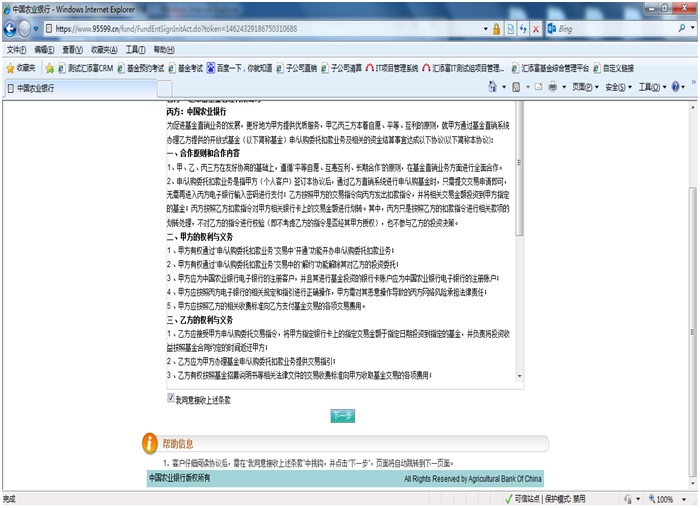This screenshot has width=700, height=508.
Task: Open the 工具(T) menu in menu bar
Action: click(134, 49)
